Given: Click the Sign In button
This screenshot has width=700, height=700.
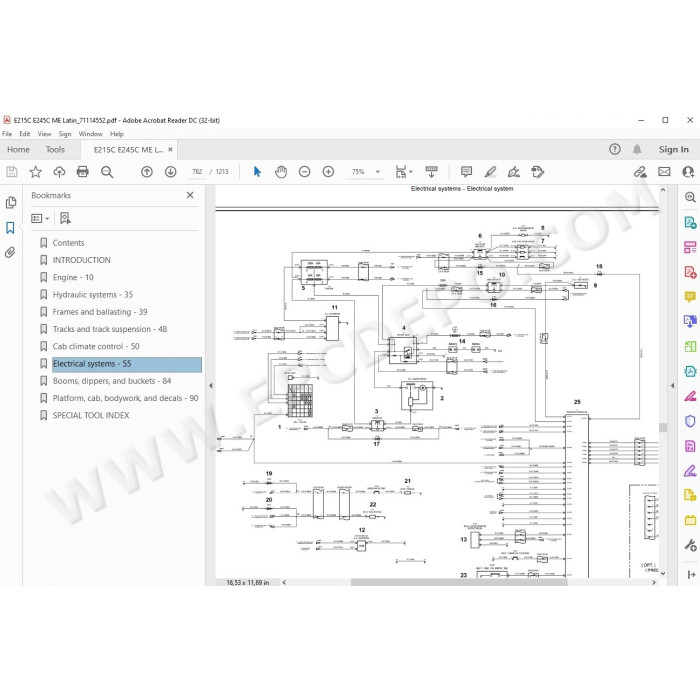Looking at the screenshot, I should point(674,150).
